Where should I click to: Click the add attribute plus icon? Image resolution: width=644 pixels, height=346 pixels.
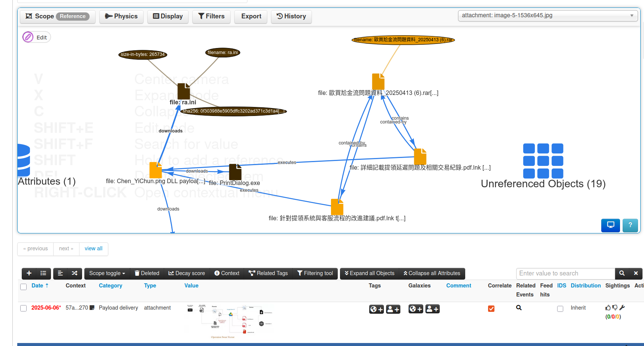(29, 273)
